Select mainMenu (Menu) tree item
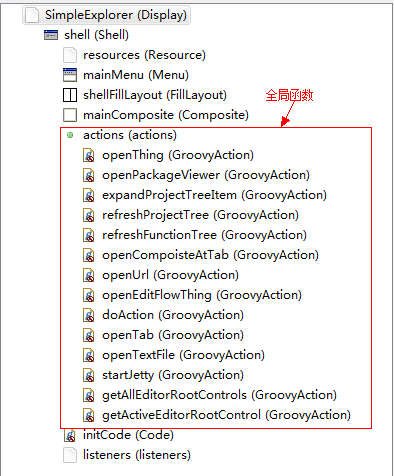Screen dimensions: 394x476 point(136,75)
